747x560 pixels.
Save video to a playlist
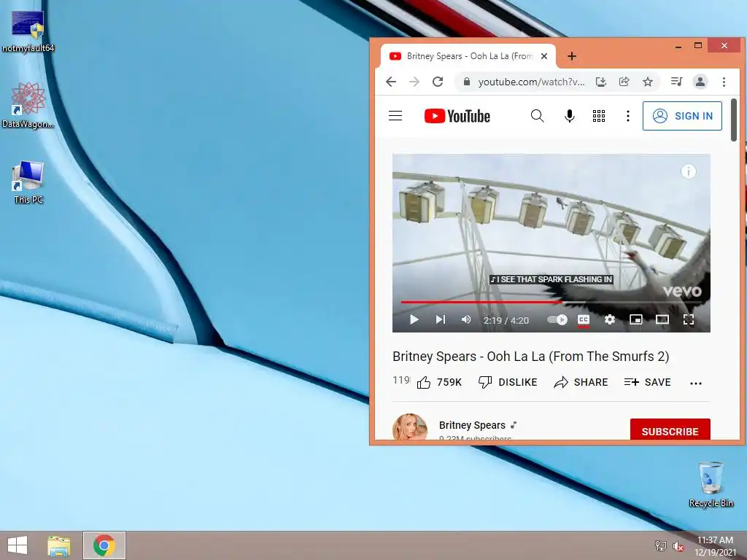click(x=648, y=382)
